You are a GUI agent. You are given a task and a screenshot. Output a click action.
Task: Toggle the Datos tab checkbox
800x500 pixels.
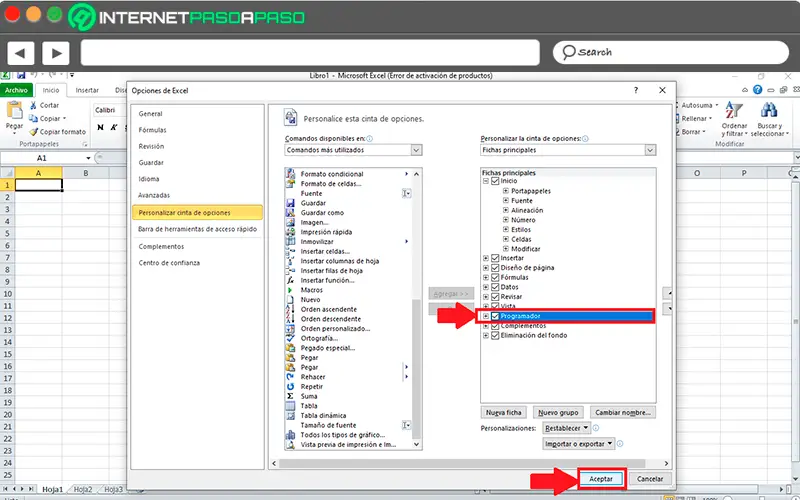click(495, 287)
